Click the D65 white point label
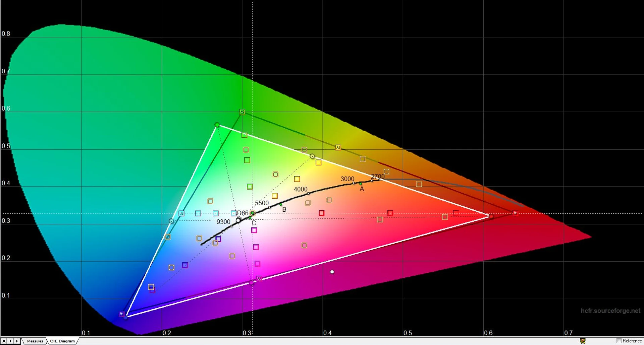Image resolution: width=644 pixels, height=345 pixels. [243, 213]
